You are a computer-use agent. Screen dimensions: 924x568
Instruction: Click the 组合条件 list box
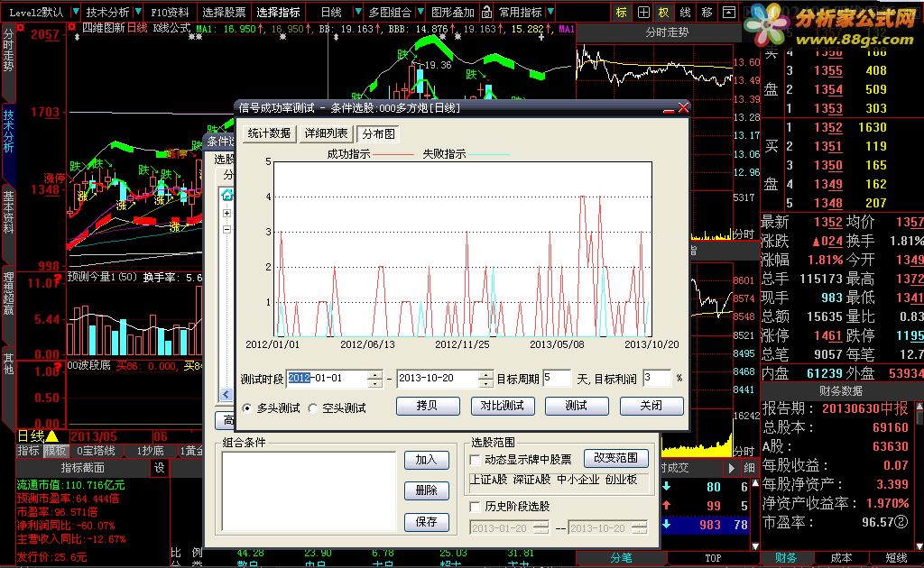309,490
